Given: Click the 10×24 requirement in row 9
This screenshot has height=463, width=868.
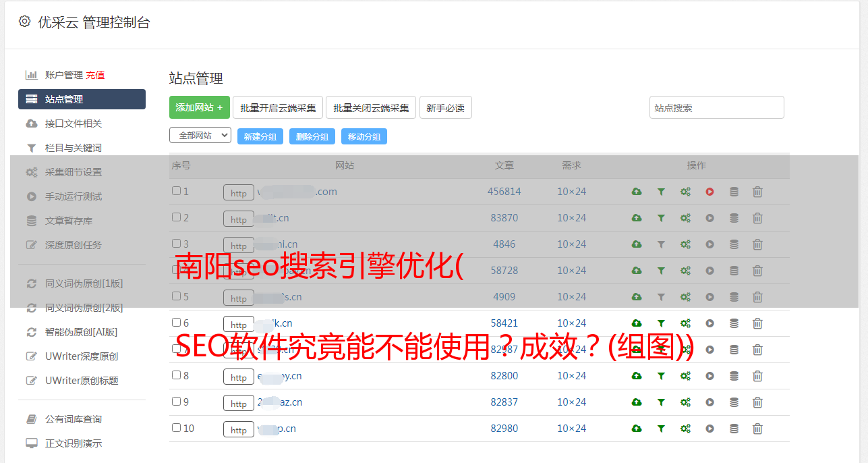Looking at the screenshot, I should [x=572, y=402].
